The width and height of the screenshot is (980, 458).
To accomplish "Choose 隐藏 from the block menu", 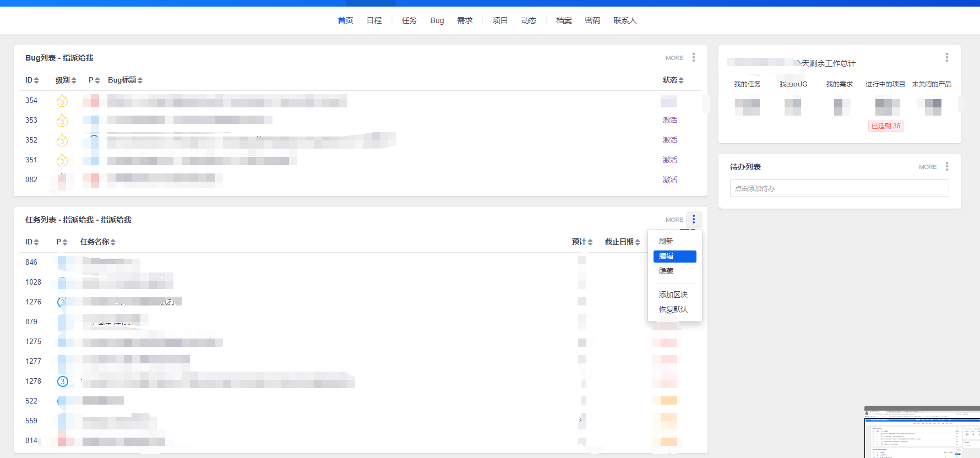I will click(x=675, y=271).
